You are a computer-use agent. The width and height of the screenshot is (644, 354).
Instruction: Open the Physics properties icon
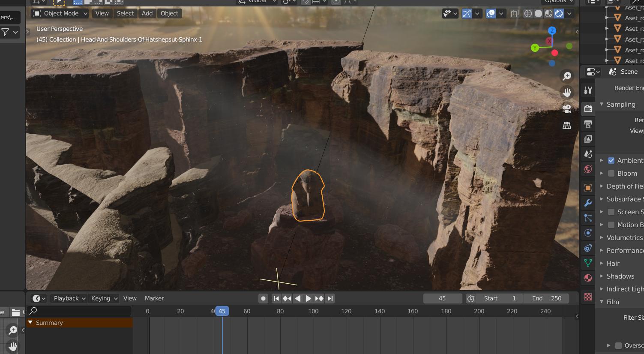point(588,233)
